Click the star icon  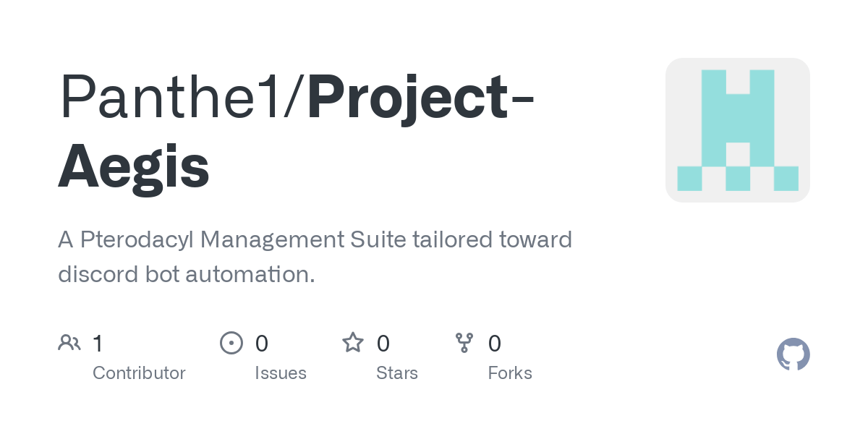(x=353, y=342)
